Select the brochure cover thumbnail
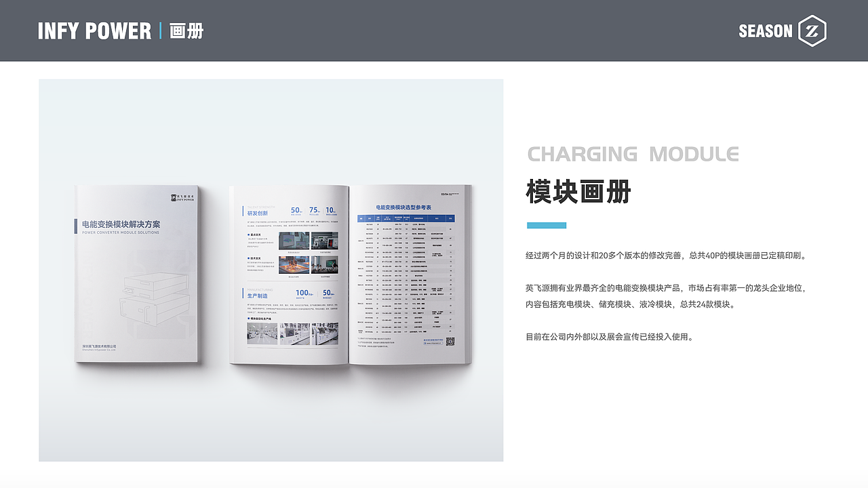 click(136, 271)
